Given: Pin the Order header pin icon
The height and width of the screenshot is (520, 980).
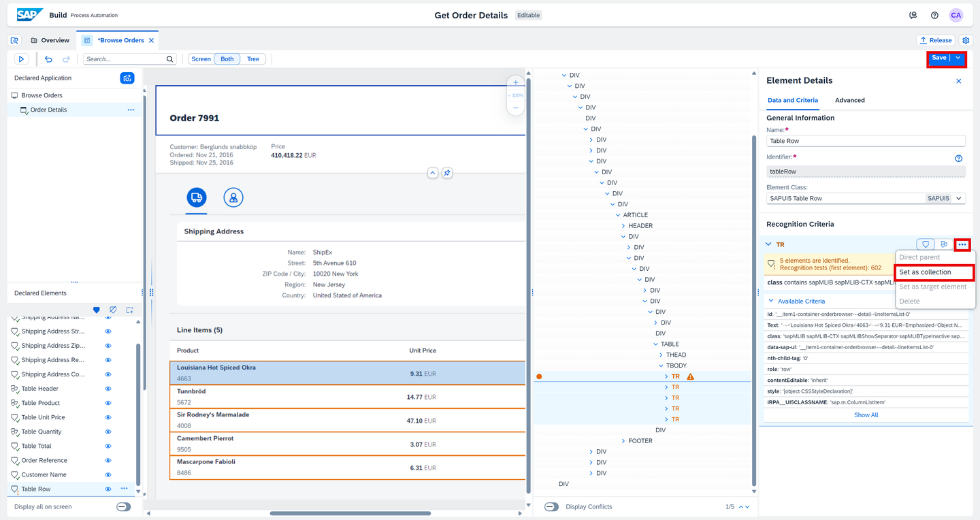Looking at the screenshot, I should click(x=447, y=173).
